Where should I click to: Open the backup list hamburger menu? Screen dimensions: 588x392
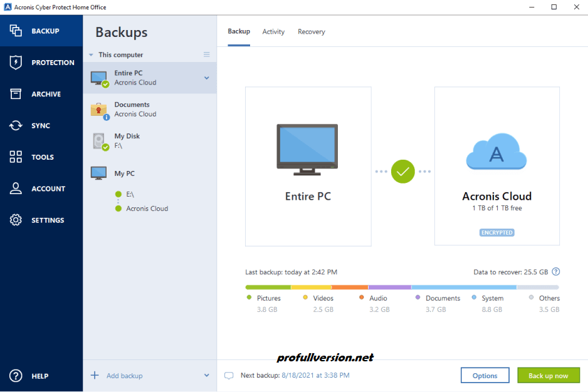click(x=206, y=54)
